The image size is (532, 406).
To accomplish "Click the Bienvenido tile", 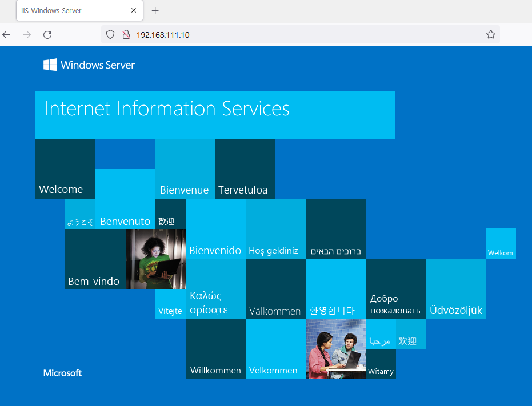I will 215,228.
